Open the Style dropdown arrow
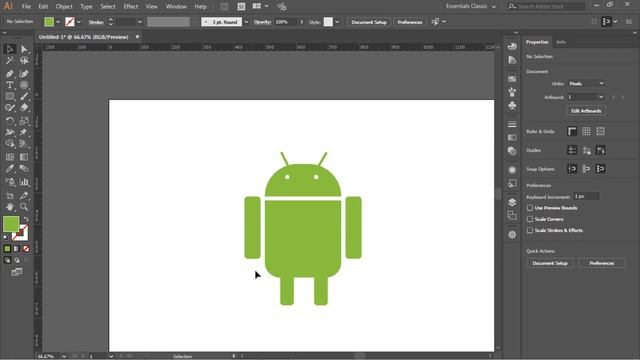This screenshot has width=640, height=360. [x=337, y=22]
